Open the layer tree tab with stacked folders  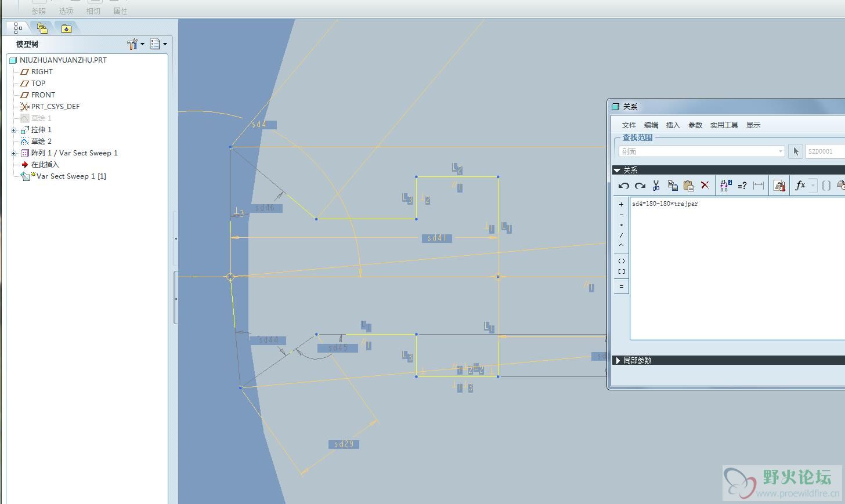pyautogui.click(x=42, y=28)
